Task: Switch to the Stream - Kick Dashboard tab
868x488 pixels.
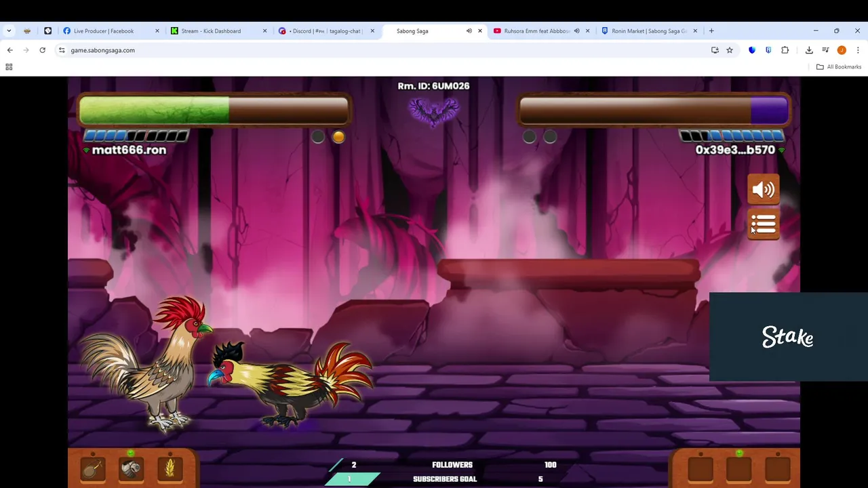Action: click(x=218, y=30)
